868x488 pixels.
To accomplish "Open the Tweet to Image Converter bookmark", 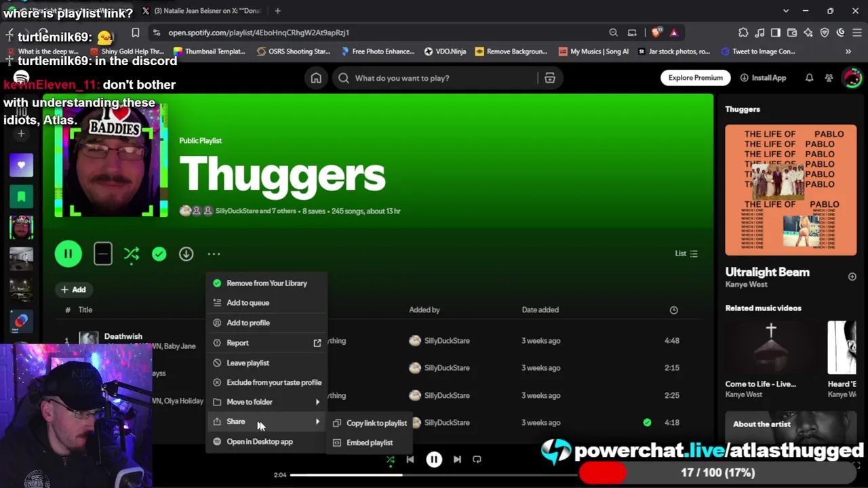I will coord(758,52).
